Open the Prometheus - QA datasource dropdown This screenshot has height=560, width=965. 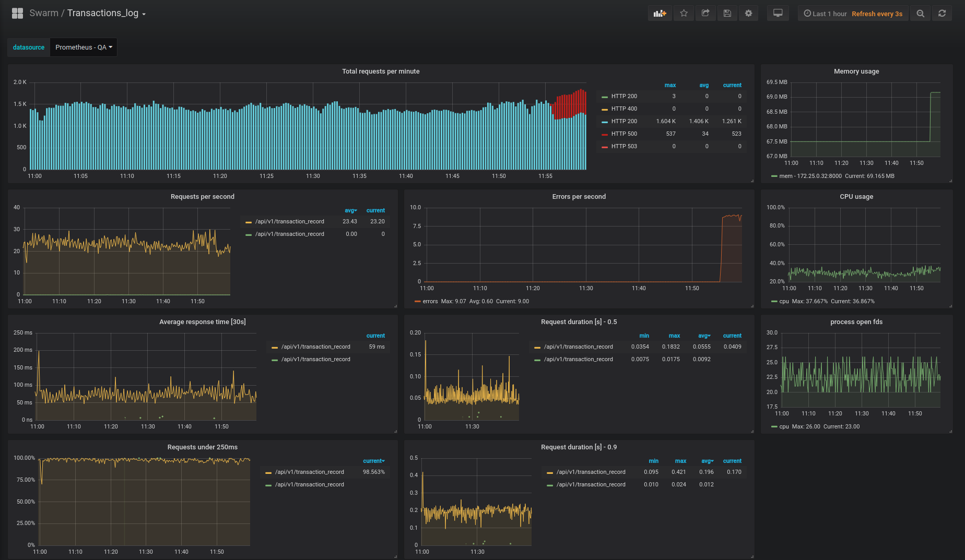pyautogui.click(x=84, y=47)
